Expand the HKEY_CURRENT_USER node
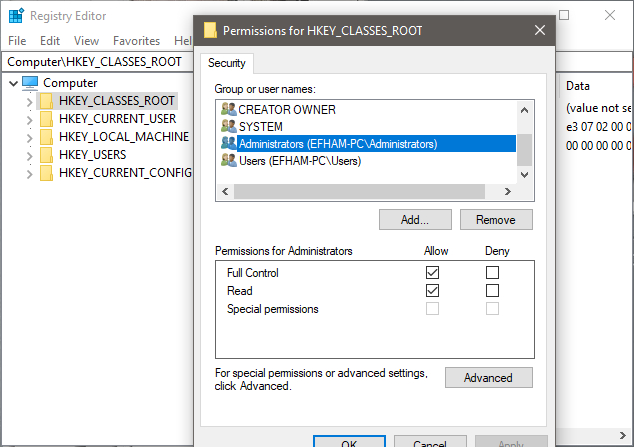 (30, 120)
